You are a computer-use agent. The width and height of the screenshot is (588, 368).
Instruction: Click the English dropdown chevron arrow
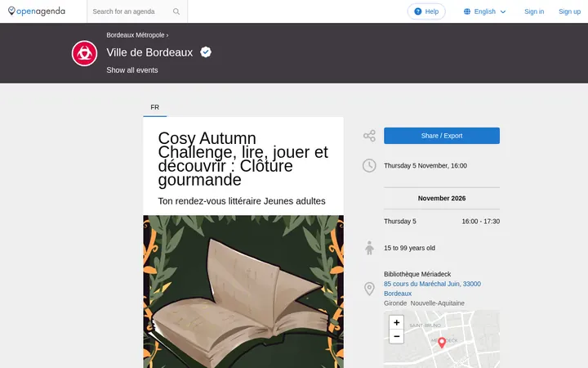(x=503, y=12)
